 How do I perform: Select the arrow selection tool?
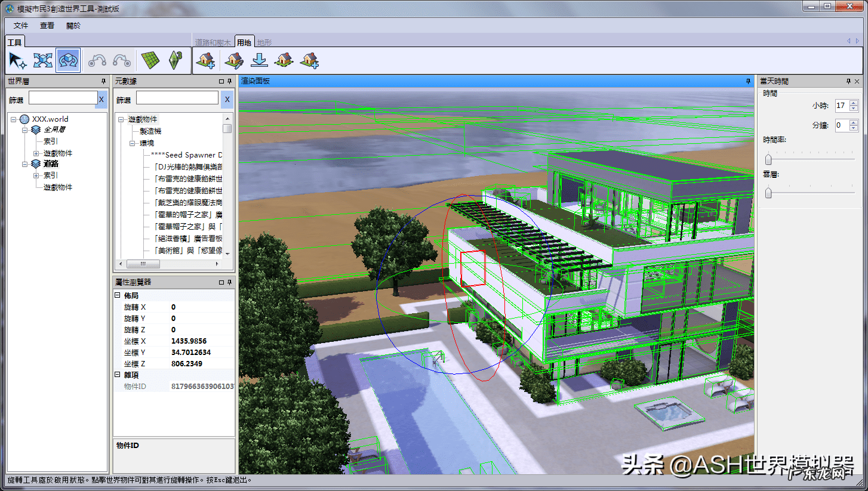click(x=18, y=60)
